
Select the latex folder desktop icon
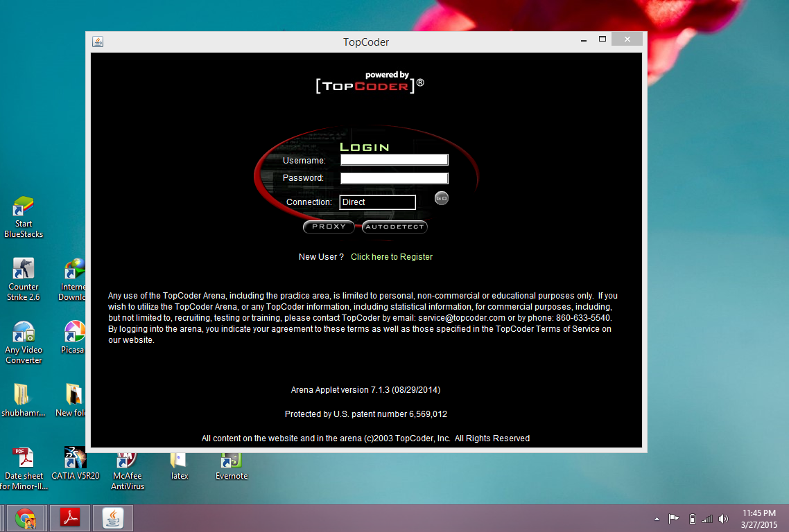pos(179,467)
